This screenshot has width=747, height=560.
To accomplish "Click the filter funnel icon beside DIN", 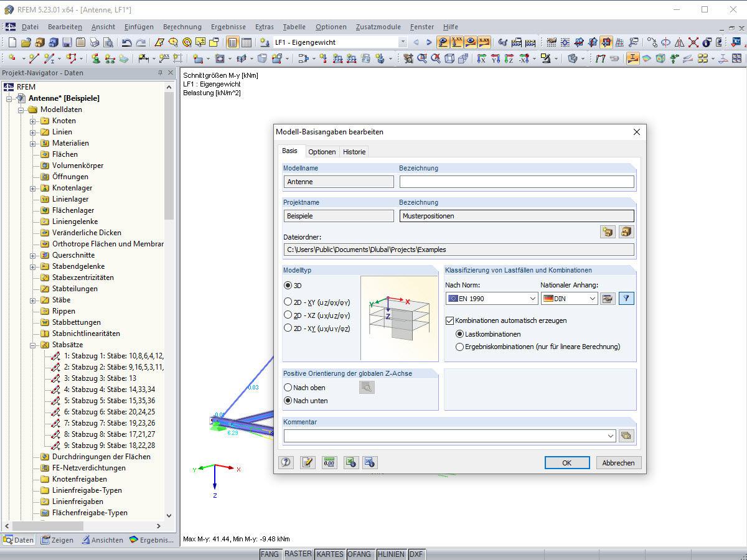I will 626,299.
